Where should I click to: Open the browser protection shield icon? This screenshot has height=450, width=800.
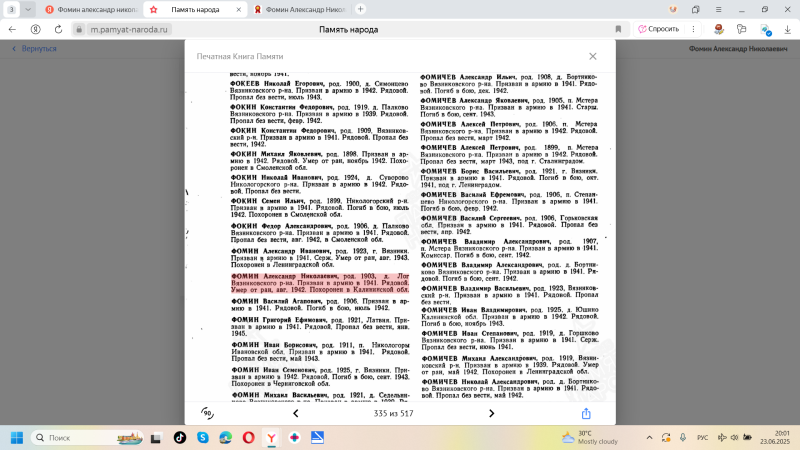pyautogui.click(x=673, y=9)
